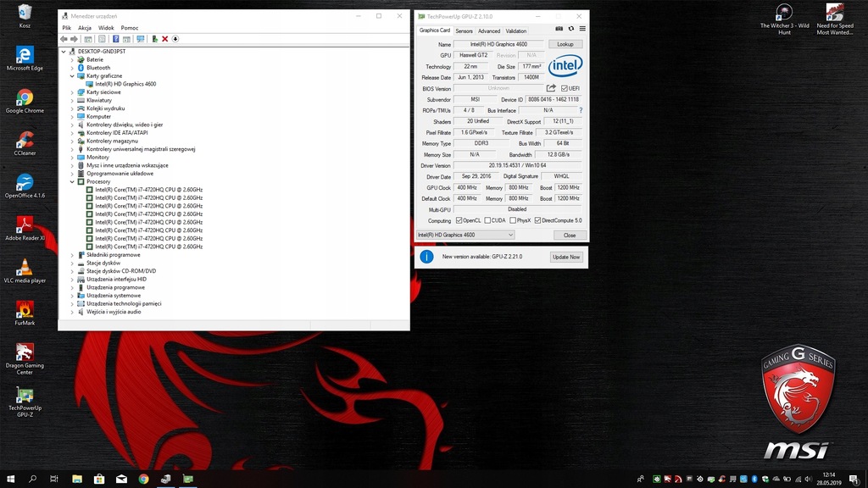
Task: Click the GPU-Z screenshot camera icon
Action: tap(559, 29)
